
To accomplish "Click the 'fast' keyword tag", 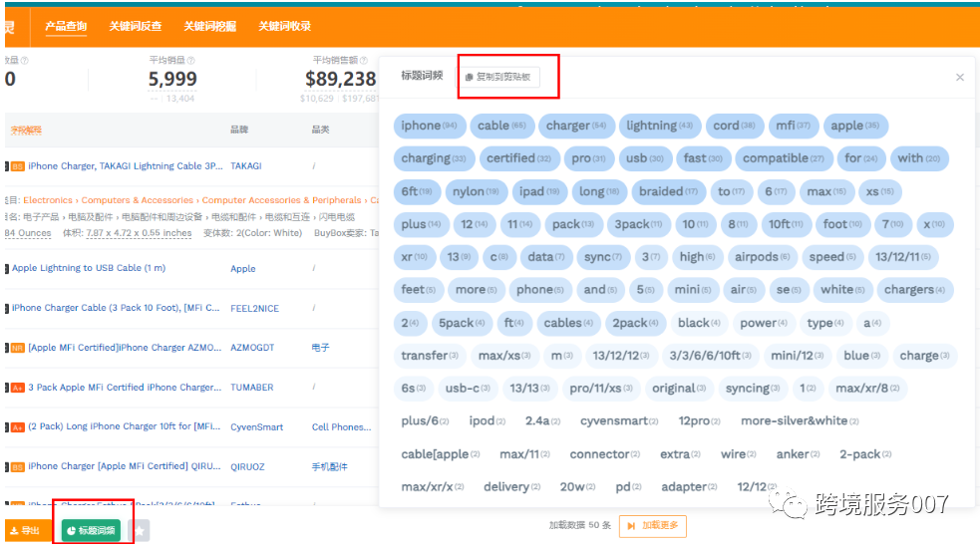I will pyautogui.click(x=703, y=158).
